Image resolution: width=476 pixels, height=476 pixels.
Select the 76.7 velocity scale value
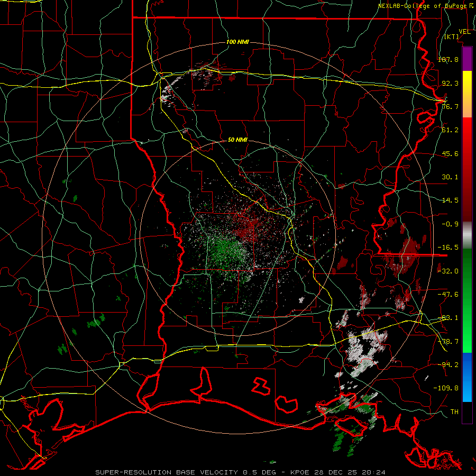pos(450,106)
